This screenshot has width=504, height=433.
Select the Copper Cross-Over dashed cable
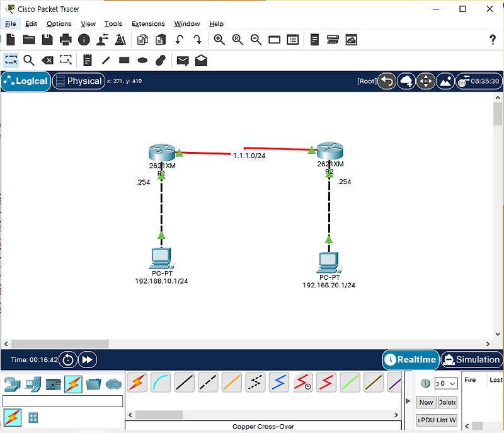pyautogui.click(x=208, y=383)
